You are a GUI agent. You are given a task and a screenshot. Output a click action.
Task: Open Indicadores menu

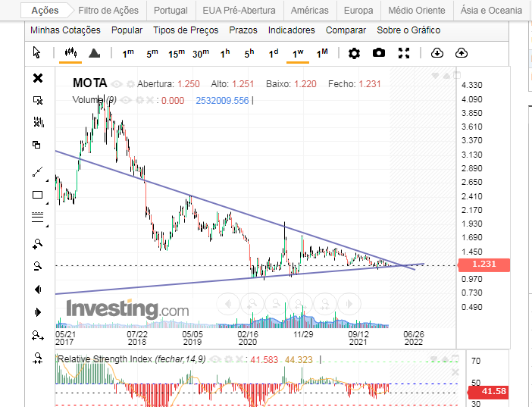point(292,30)
